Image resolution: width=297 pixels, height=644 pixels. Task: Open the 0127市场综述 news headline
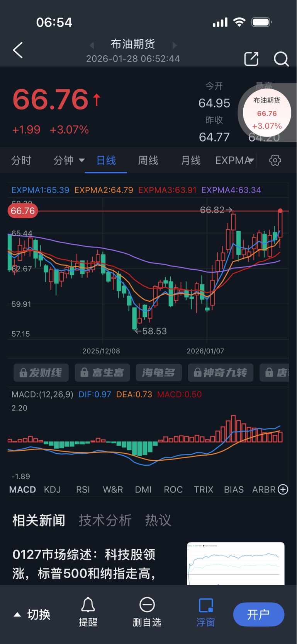(x=84, y=564)
